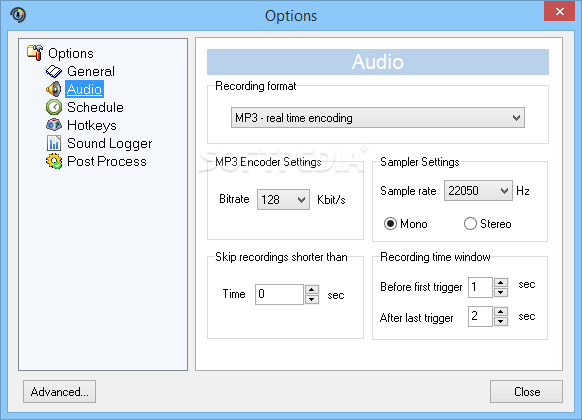Open the Post Process page
The image size is (582, 420).
tap(107, 161)
